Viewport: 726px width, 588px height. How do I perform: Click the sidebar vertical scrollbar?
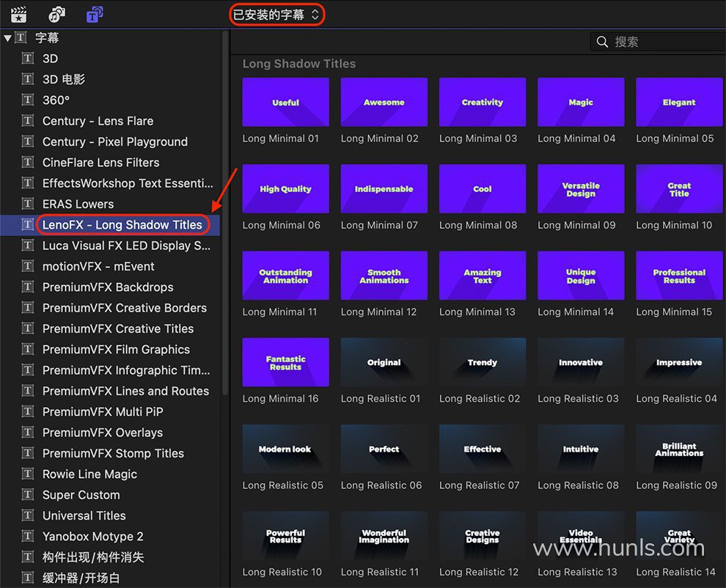point(225,213)
